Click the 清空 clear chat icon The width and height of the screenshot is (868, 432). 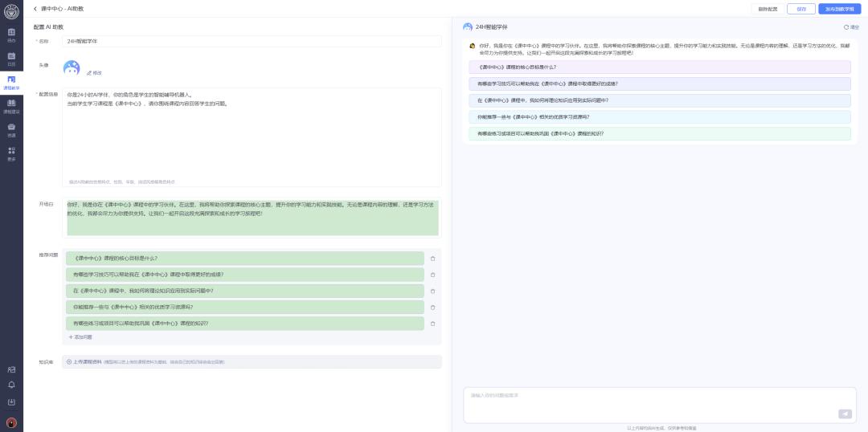pos(852,27)
